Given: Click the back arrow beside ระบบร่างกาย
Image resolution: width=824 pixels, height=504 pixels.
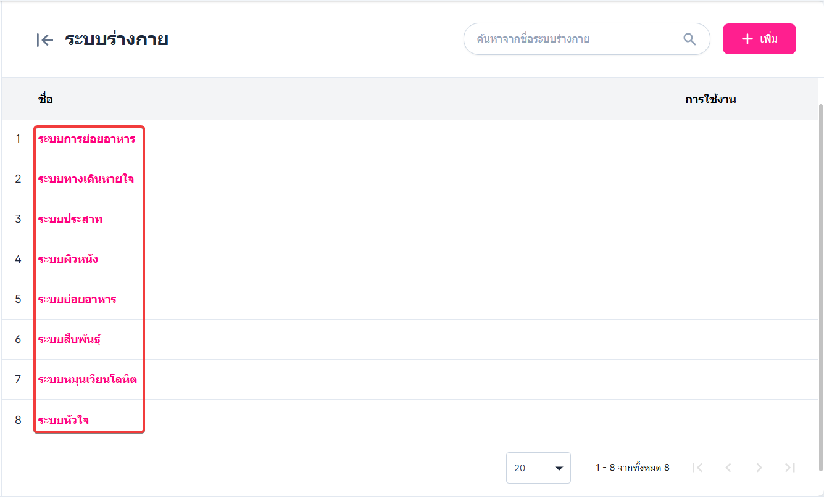Looking at the screenshot, I should (x=45, y=40).
